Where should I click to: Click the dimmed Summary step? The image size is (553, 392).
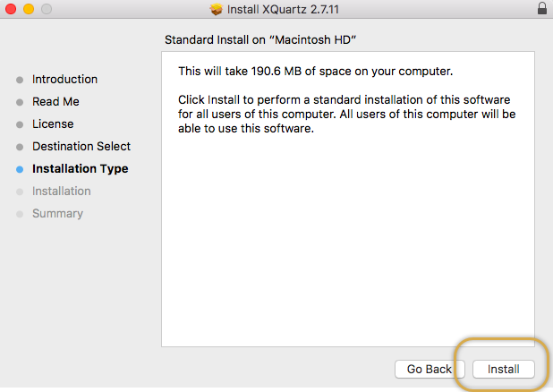[x=57, y=213]
